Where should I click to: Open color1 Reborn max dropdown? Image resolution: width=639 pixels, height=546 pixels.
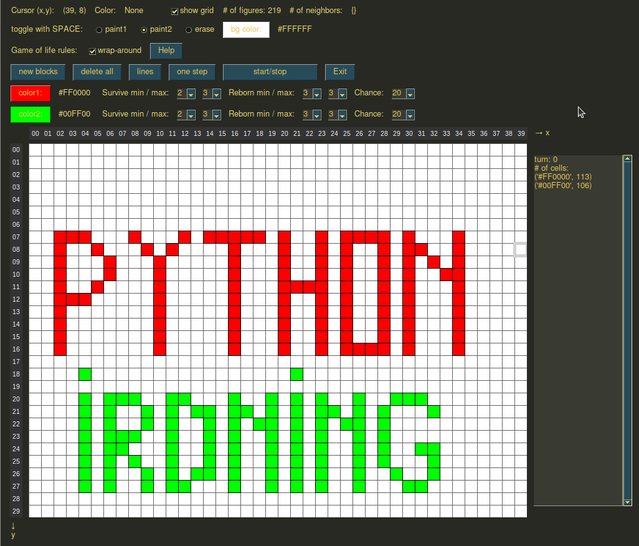tap(342, 94)
